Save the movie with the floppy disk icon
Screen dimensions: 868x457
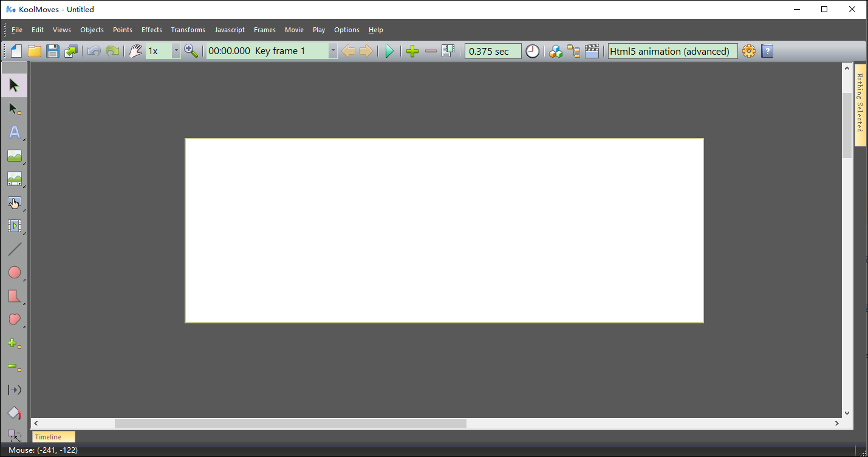[x=53, y=51]
